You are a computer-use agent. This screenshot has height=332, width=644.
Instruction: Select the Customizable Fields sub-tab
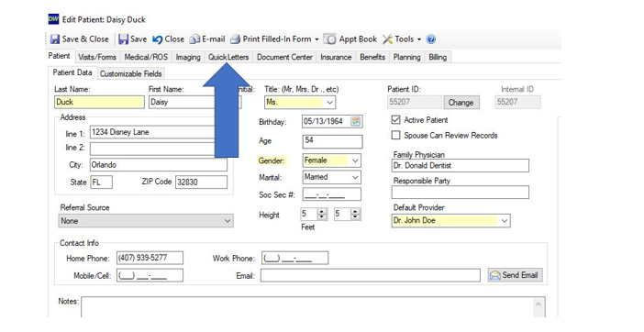[130, 74]
